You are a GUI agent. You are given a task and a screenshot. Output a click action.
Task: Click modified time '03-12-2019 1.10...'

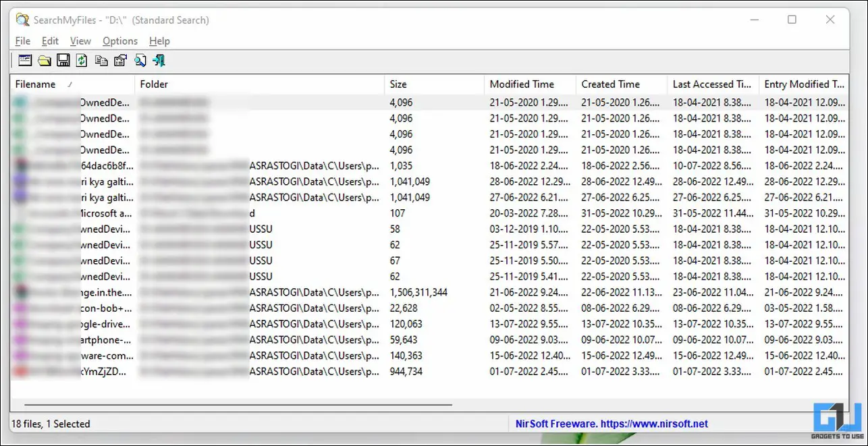[x=529, y=229]
